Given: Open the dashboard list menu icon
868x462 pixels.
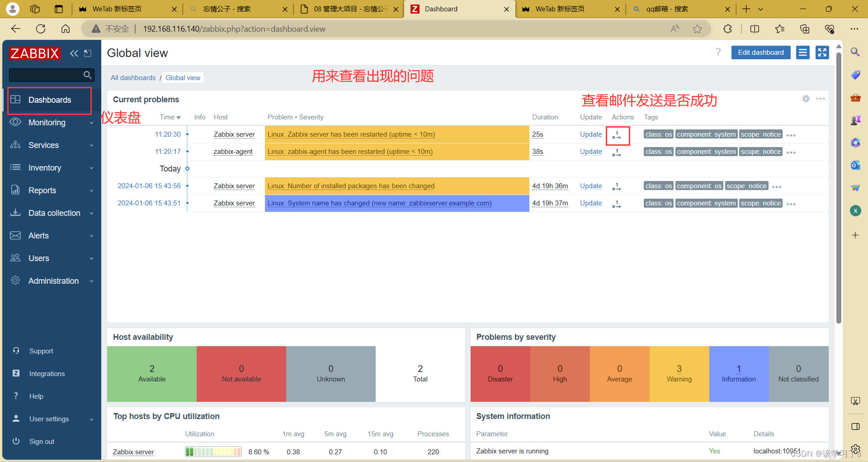Looking at the screenshot, I should (x=803, y=52).
